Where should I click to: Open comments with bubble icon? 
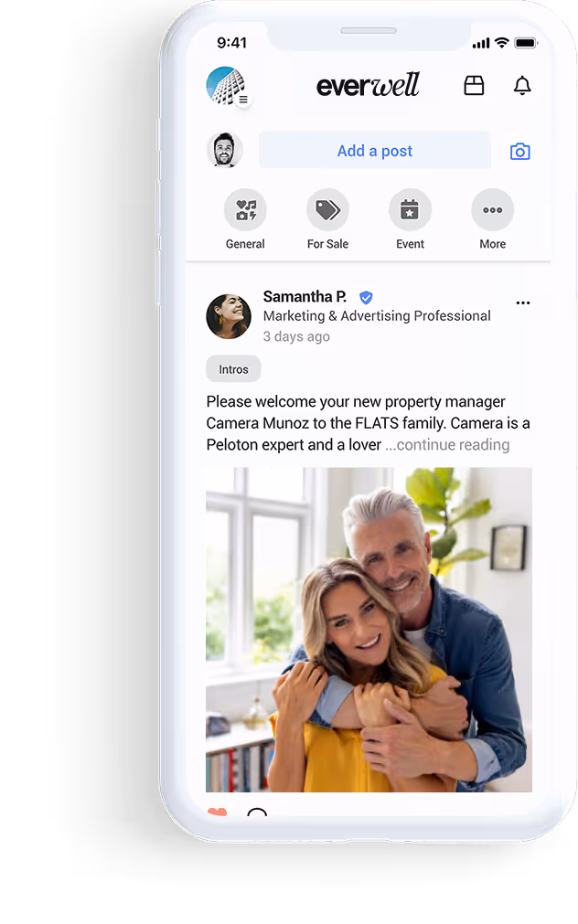(x=257, y=812)
